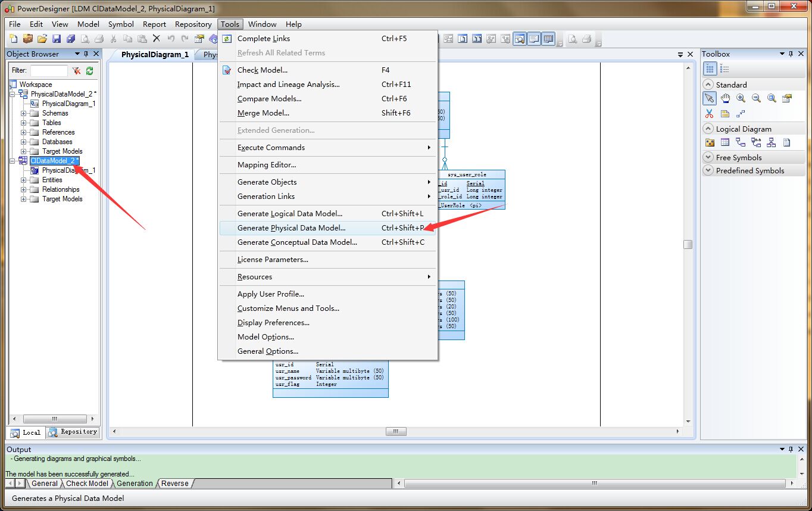Select the Delete scissors tool in Toolbox
The height and width of the screenshot is (511, 812).
point(709,114)
